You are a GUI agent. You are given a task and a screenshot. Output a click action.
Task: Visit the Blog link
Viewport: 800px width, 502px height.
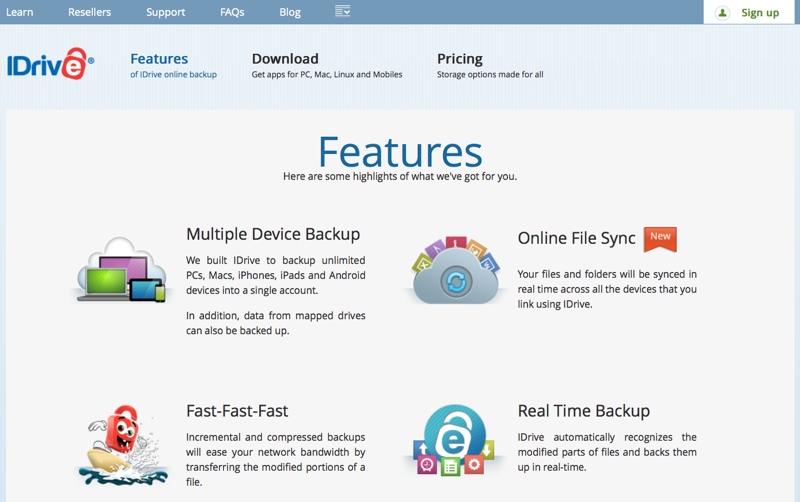[x=290, y=12]
